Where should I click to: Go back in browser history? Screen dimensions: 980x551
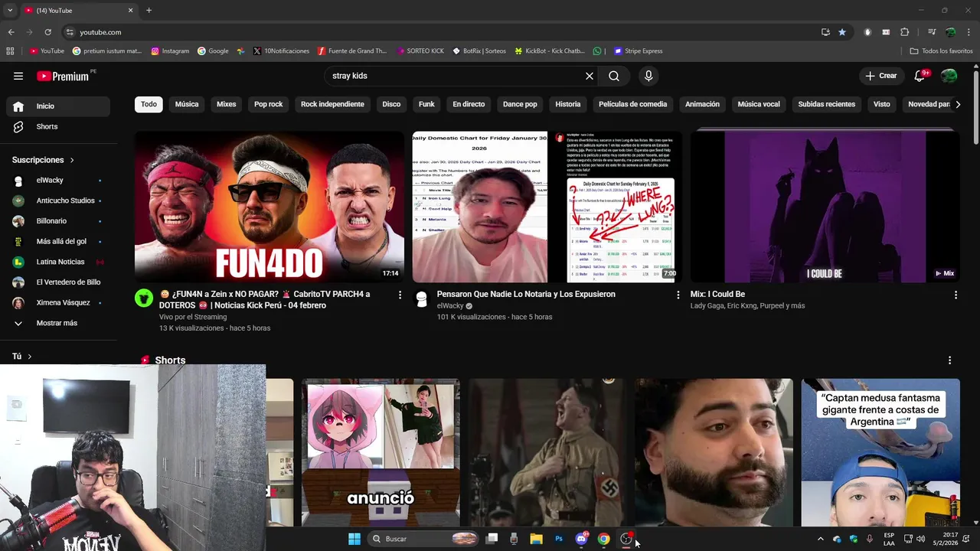click(11, 32)
